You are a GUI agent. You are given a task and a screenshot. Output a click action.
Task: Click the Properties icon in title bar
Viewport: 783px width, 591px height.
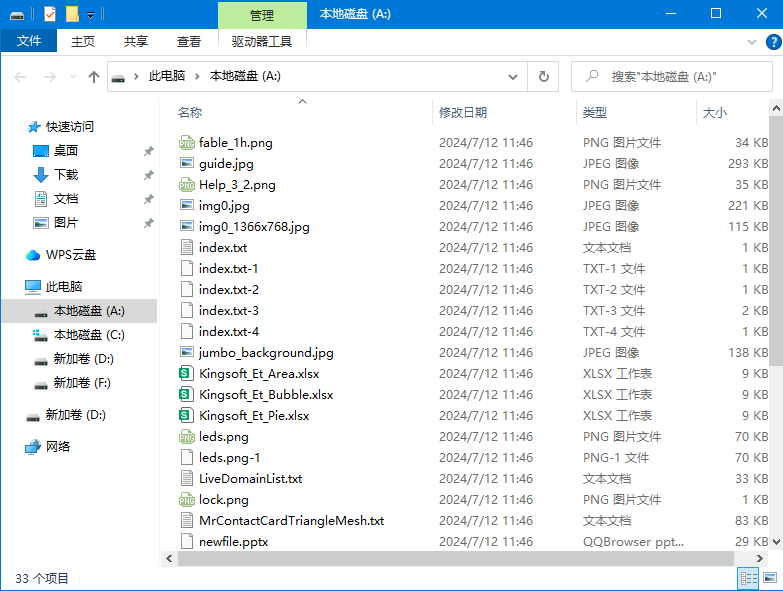[50, 14]
